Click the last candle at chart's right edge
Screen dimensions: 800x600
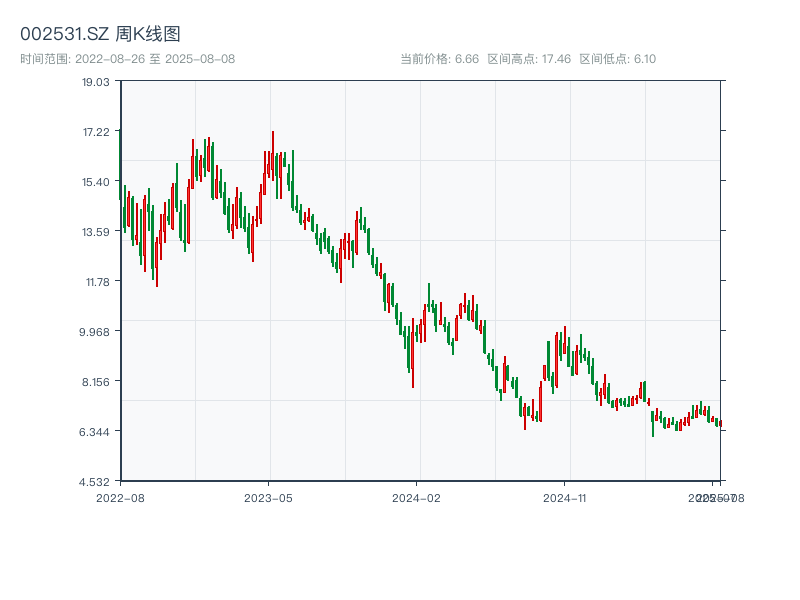[719, 424]
